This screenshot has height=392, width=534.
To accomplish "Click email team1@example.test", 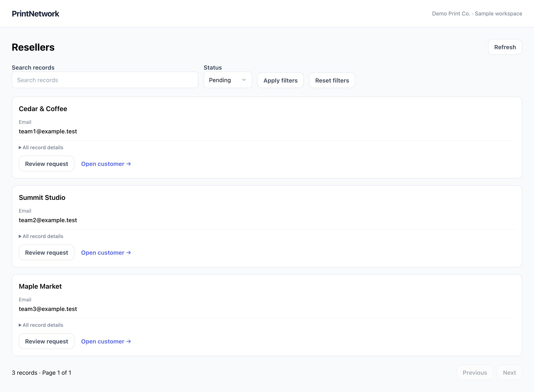I will pyautogui.click(x=48, y=131).
